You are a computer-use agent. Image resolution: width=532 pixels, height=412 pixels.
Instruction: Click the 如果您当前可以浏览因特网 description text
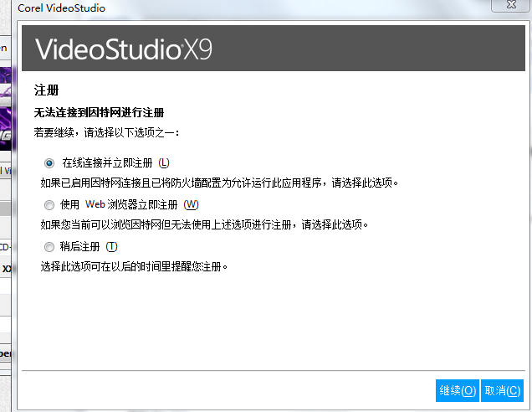pyautogui.click(x=205, y=225)
